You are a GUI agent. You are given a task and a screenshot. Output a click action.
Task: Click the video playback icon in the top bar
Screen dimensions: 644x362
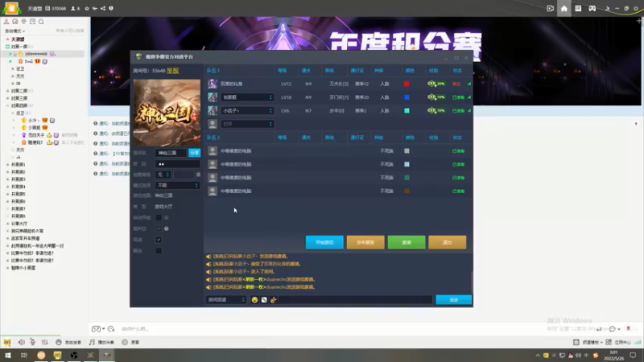pos(550,9)
